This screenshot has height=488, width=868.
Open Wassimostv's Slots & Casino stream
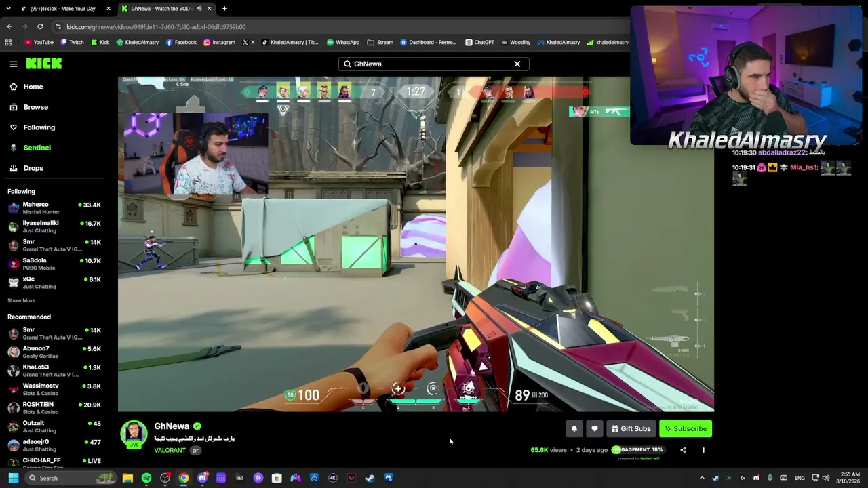[x=54, y=389]
